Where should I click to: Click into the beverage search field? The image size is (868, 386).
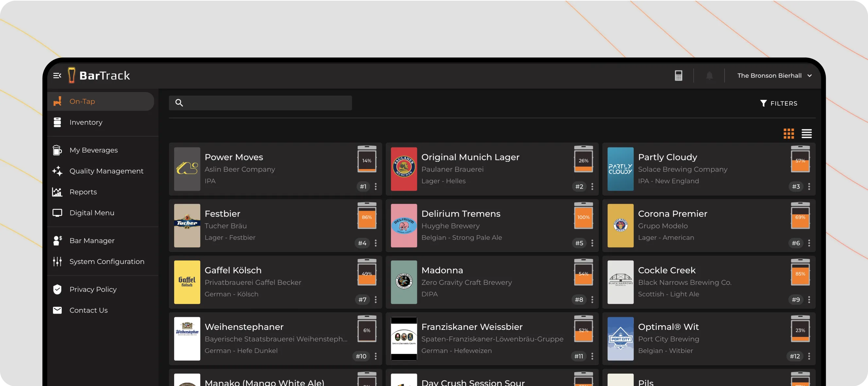pos(266,103)
